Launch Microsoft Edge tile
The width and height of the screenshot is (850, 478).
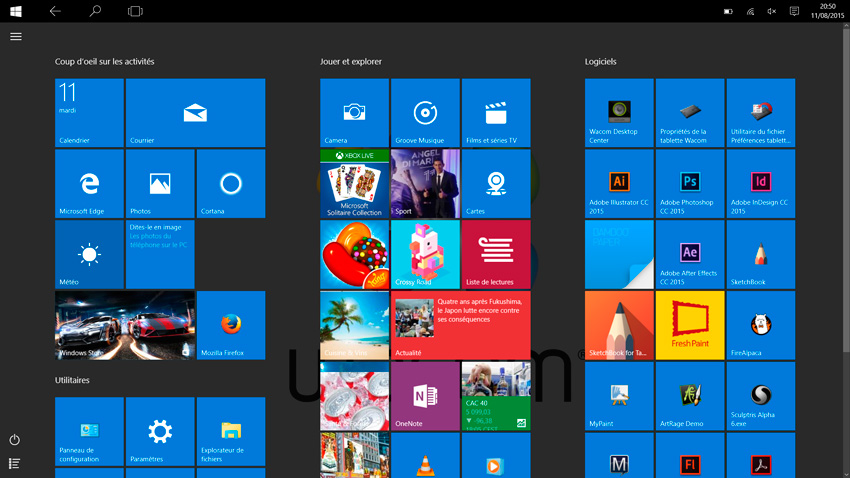[x=89, y=184]
